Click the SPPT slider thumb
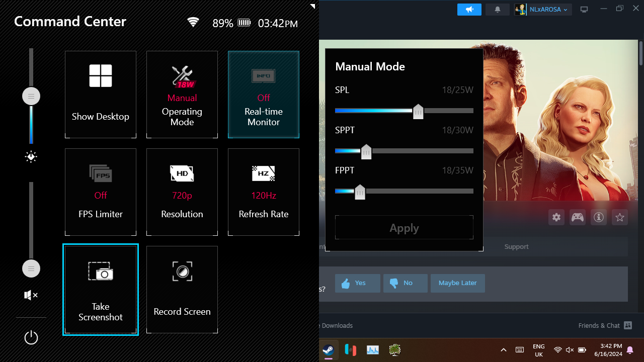Image resolution: width=644 pixels, height=362 pixels. pyautogui.click(x=366, y=151)
